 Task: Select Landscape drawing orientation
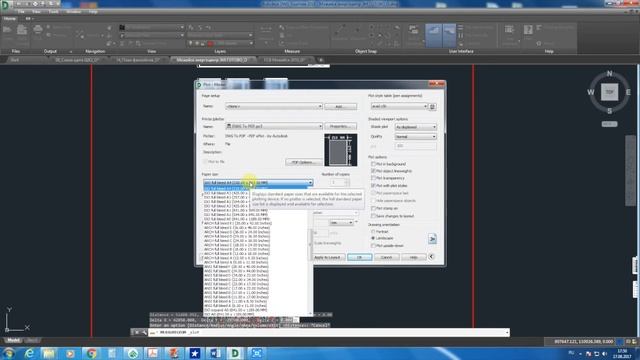[373, 238]
